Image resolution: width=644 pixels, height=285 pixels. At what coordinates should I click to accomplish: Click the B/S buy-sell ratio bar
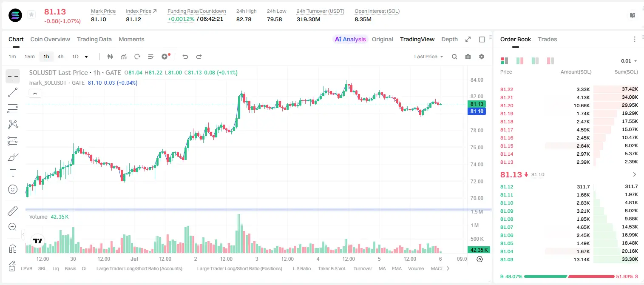click(x=569, y=276)
